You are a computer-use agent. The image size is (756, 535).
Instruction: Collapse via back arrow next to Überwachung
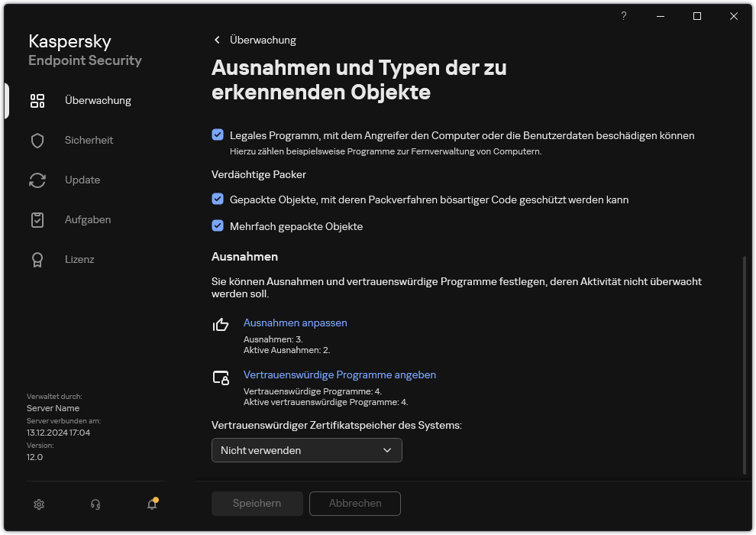click(x=216, y=40)
